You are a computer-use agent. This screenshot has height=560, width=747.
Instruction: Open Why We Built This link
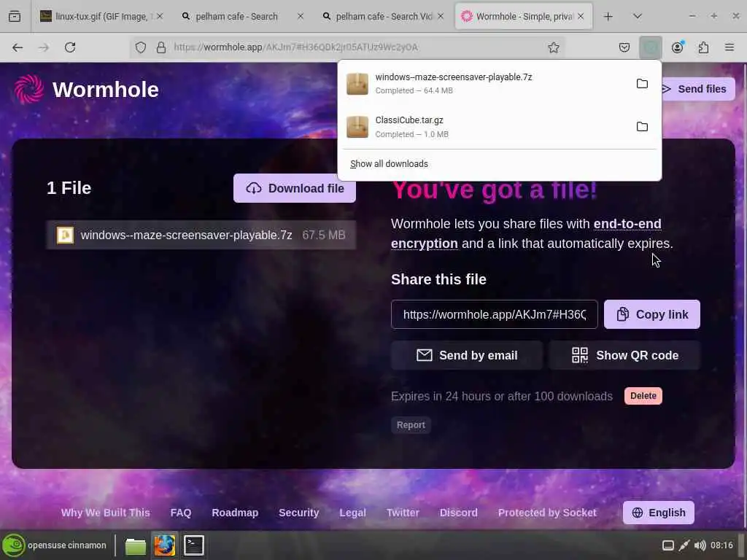[105, 513]
